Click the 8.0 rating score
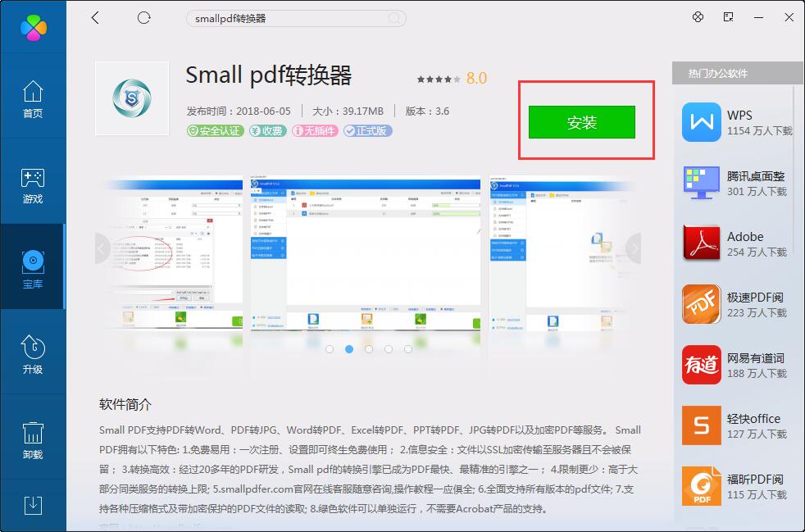The image size is (805, 532). [x=476, y=79]
